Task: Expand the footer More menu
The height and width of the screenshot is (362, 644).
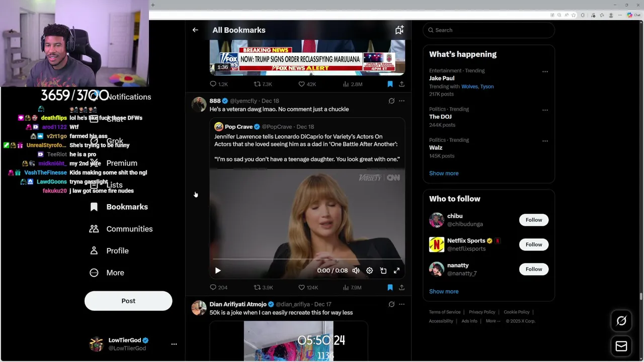Action: tap(493, 321)
